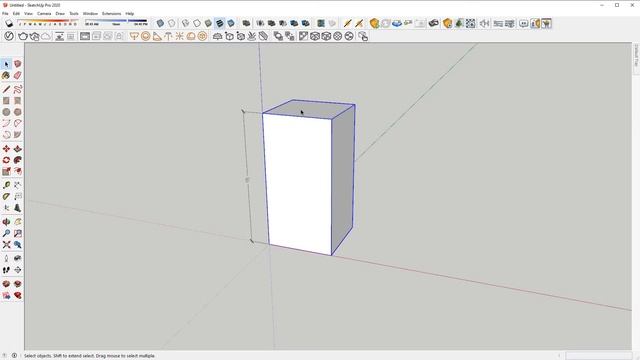This screenshot has height=360, width=640.
Task: Adjust the shadow date month slider
Action: [x=47, y=21]
